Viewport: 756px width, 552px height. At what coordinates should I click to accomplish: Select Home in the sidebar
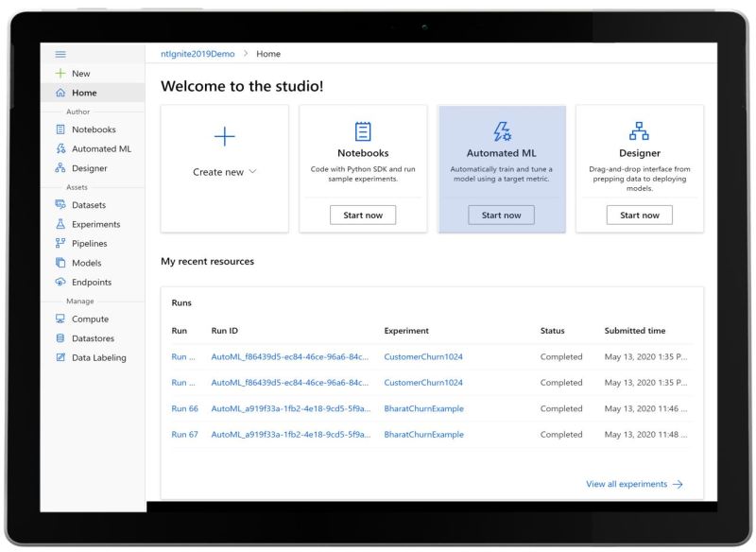click(93, 93)
